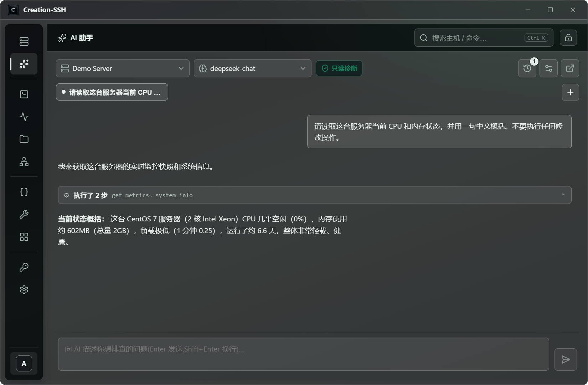
Task: Maximize the Creation-SSH window
Action: click(550, 10)
